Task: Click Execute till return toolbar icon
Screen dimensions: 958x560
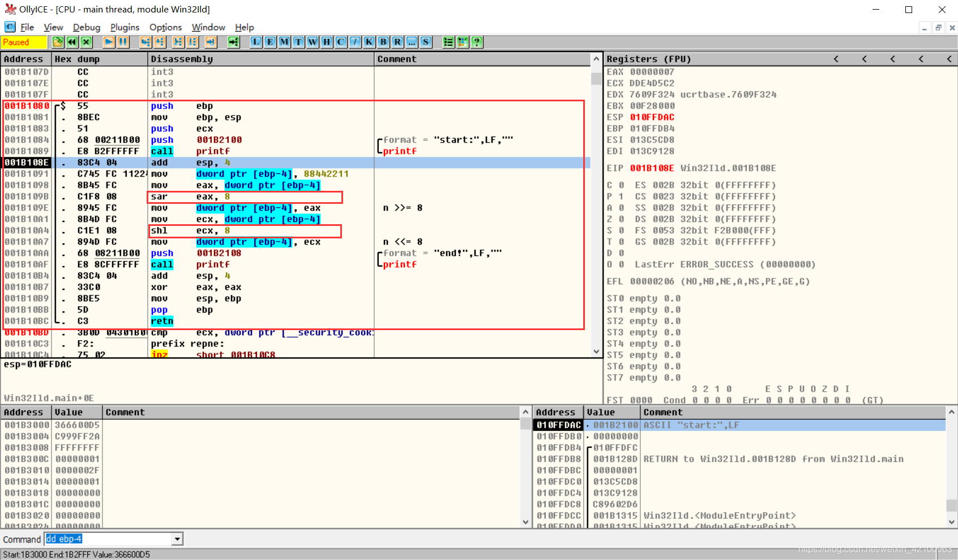Action: [211, 42]
